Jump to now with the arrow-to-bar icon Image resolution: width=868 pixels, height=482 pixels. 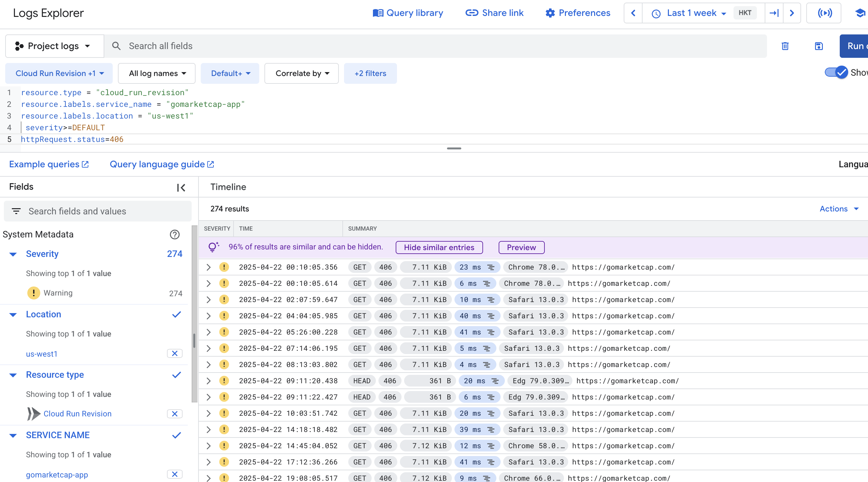[x=774, y=13]
